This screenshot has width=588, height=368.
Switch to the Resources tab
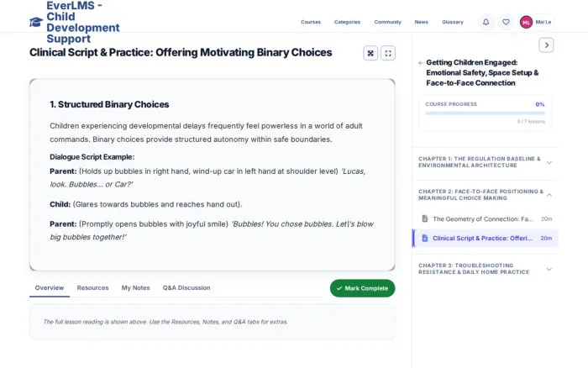pyautogui.click(x=92, y=287)
